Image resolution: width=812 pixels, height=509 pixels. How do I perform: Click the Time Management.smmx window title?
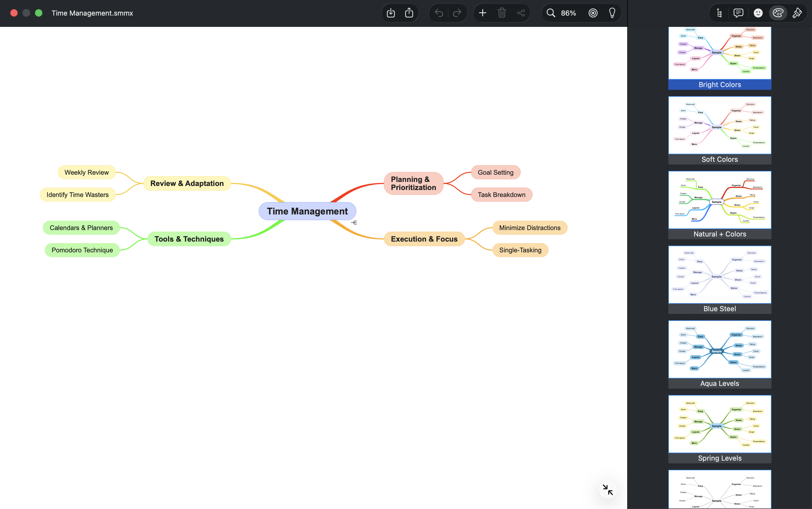click(92, 13)
